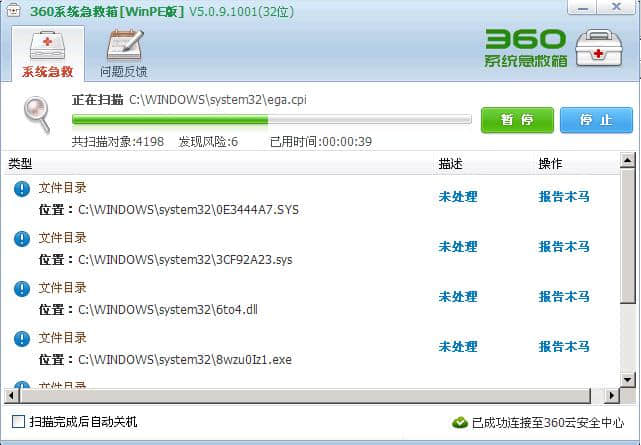Select path C:\WINDOWS\system32\3CF92A23.sys
This screenshot has height=445, width=641.
[185, 260]
